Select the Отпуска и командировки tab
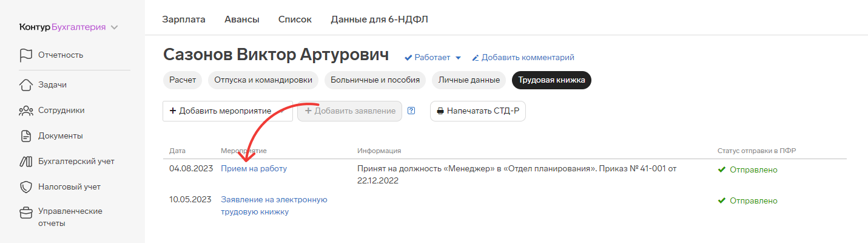The height and width of the screenshot is (243, 868). (x=263, y=80)
